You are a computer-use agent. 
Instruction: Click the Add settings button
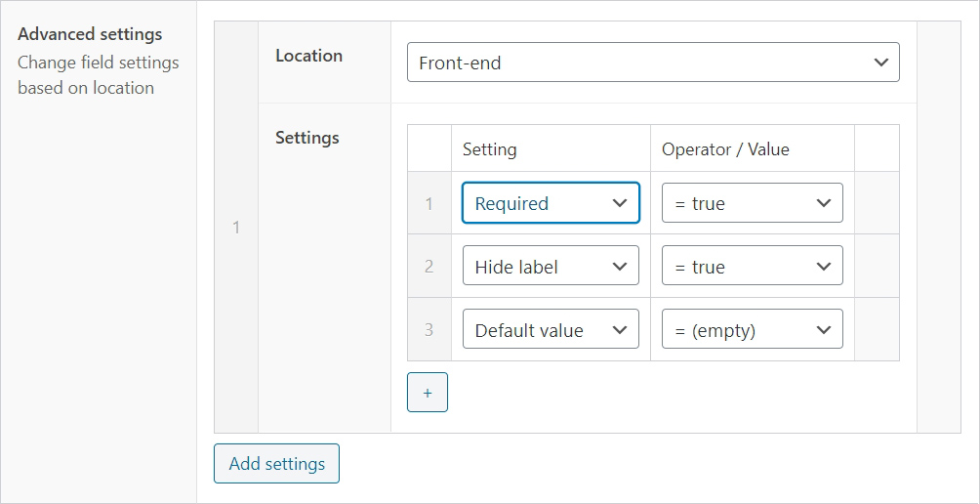pos(276,464)
